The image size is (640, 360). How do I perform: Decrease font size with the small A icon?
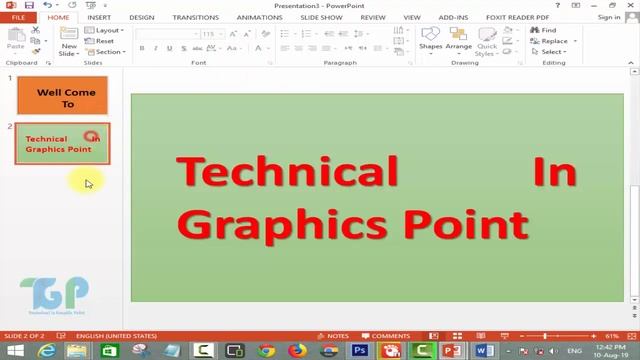[x=246, y=34]
